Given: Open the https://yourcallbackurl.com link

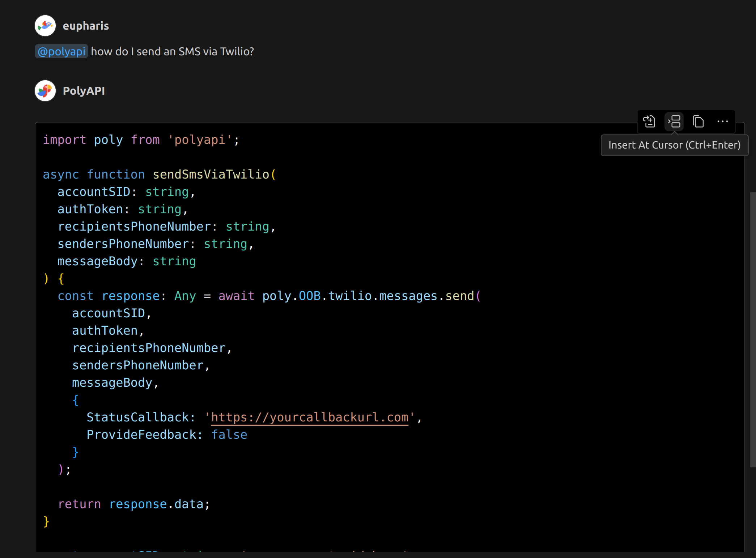Looking at the screenshot, I should [x=310, y=417].
